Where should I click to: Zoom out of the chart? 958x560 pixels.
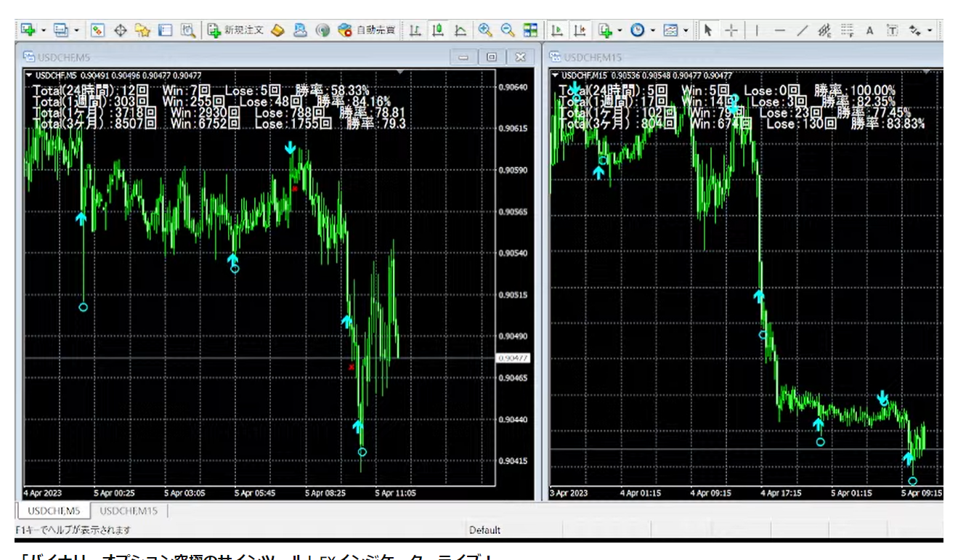(507, 31)
